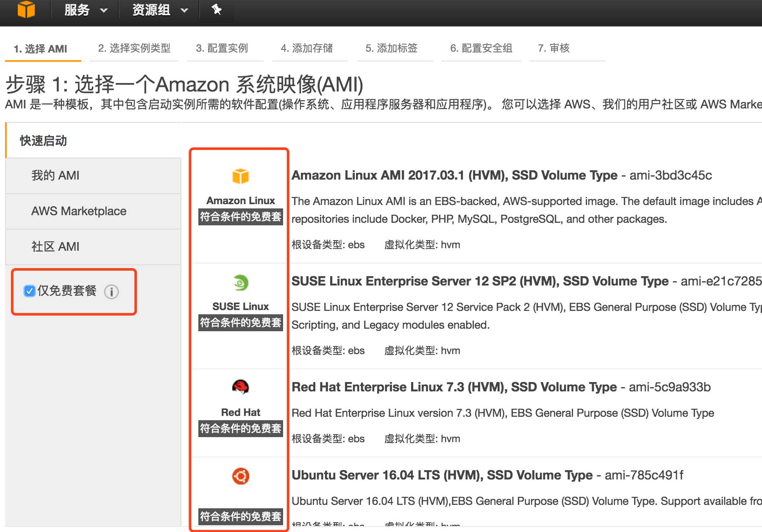Open the 资源组 resource groups menu
Image resolution: width=762 pixels, height=532 pixels.
click(160, 9)
